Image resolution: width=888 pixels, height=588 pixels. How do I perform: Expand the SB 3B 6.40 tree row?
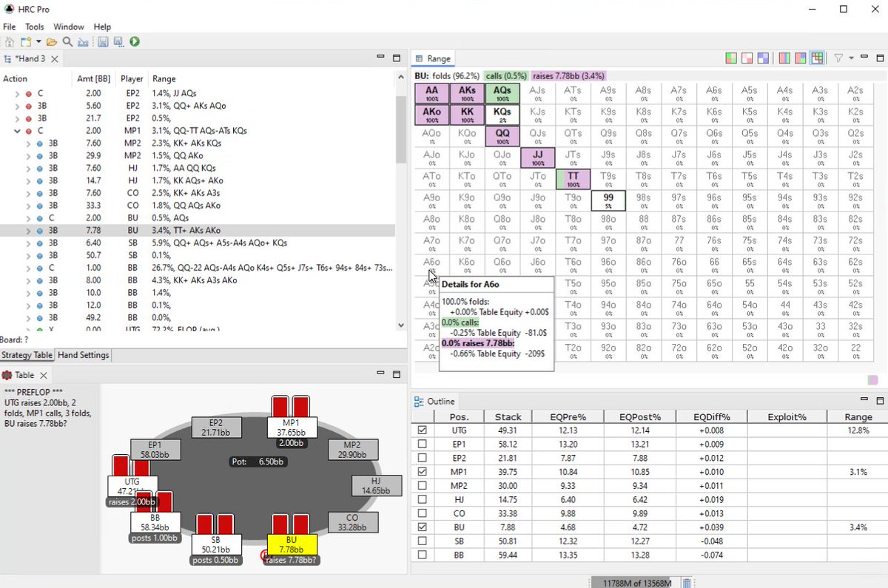[x=28, y=243]
